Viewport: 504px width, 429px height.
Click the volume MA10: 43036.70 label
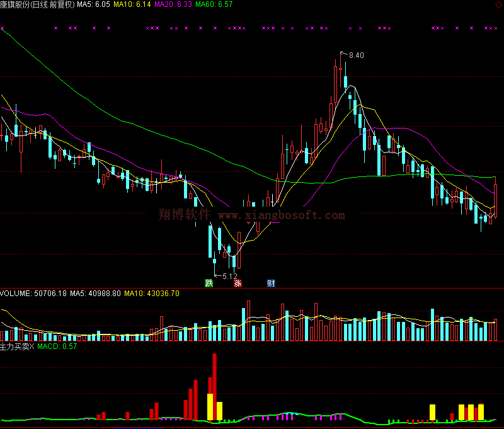click(x=152, y=294)
